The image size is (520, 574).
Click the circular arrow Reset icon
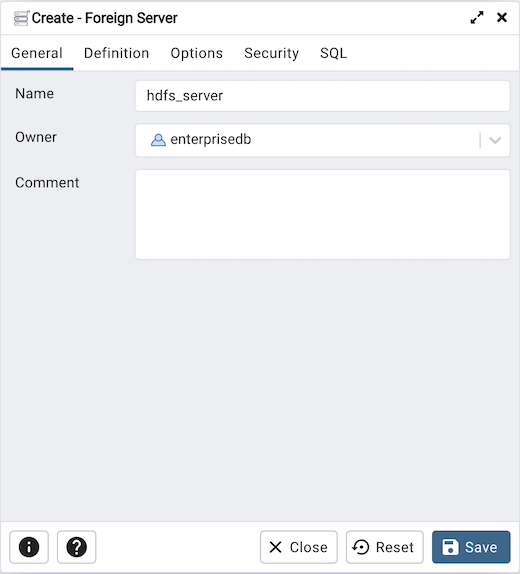[x=361, y=547]
